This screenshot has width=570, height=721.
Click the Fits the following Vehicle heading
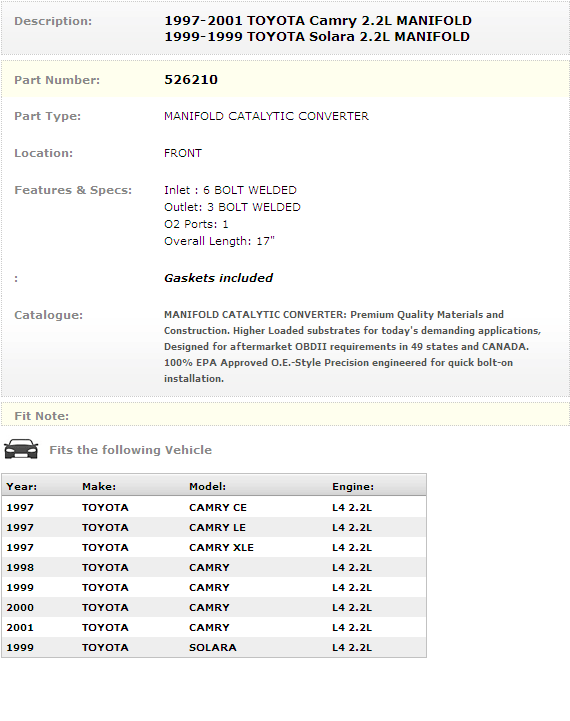[x=131, y=450]
